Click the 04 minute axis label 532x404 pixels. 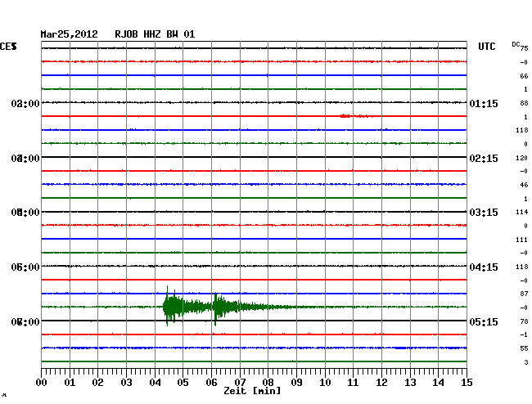(x=155, y=383)
